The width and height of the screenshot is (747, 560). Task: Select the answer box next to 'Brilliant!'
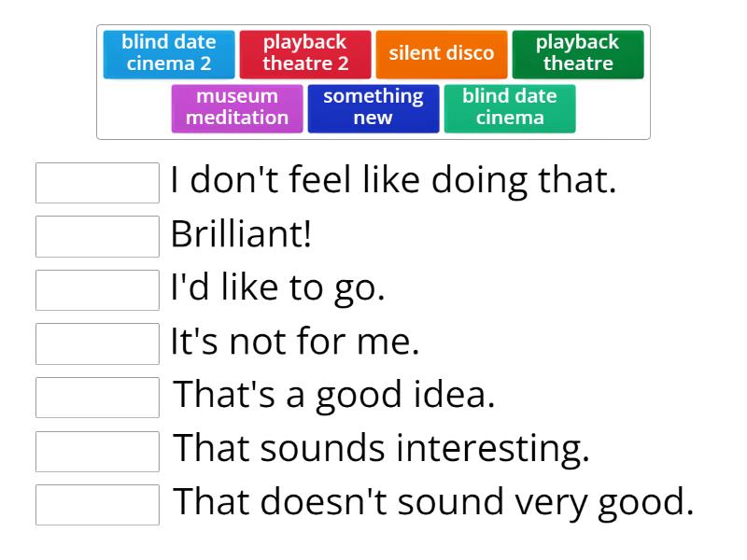[x=98, y=236]
